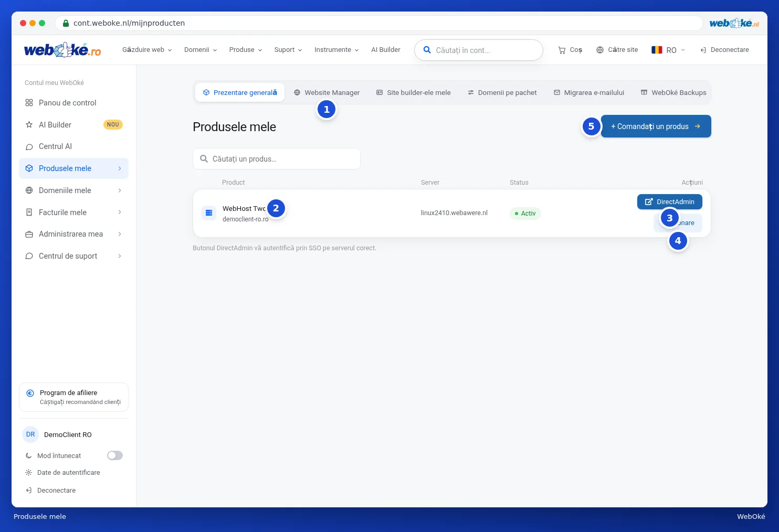The width and height of the screenshot is (779, 532).
Task: Click the browser address bar URL
Action: [x=129, y=23]
